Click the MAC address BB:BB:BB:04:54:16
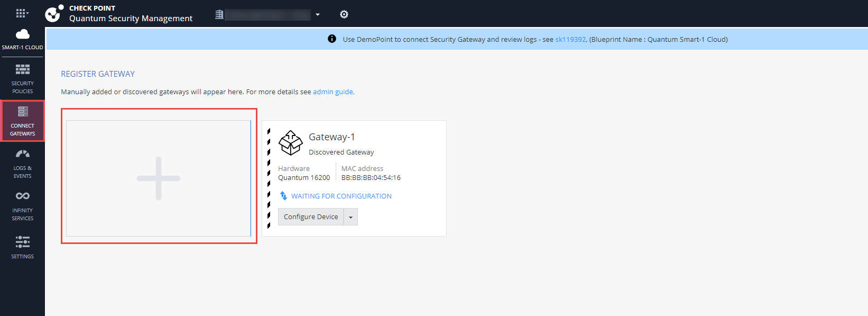Viewport: 868px width, 316px height. [371, 178]
